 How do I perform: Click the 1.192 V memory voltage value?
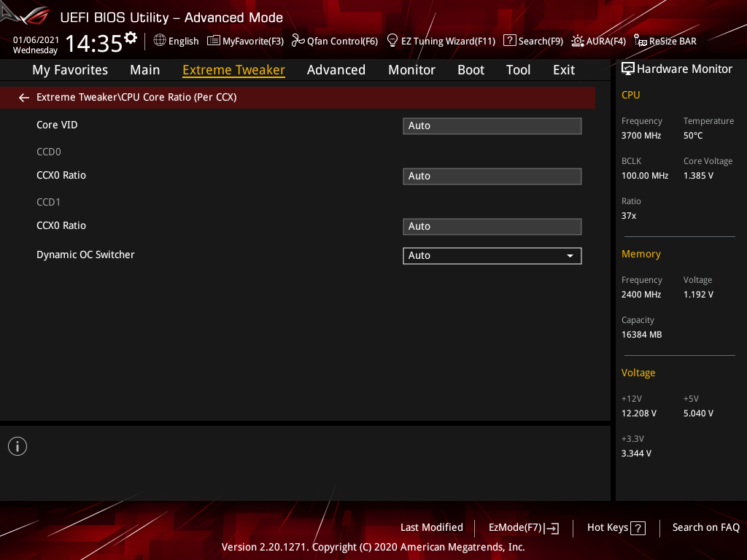(698, 295)
